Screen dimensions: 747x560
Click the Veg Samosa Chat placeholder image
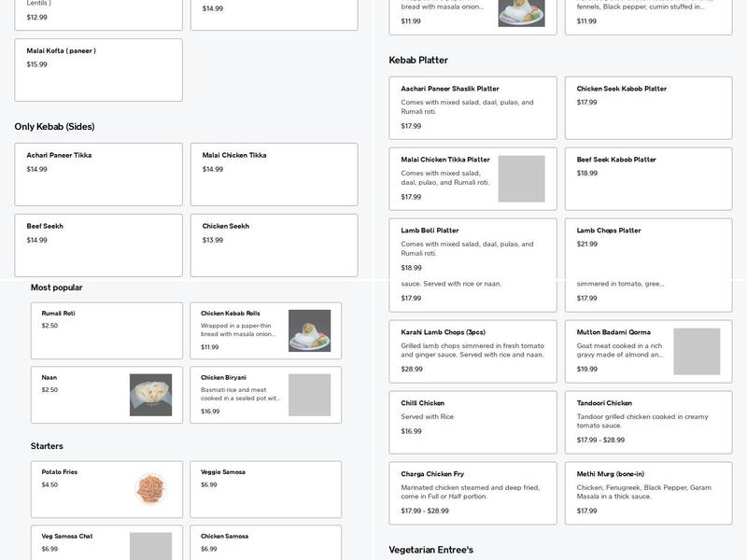[150, 545]
